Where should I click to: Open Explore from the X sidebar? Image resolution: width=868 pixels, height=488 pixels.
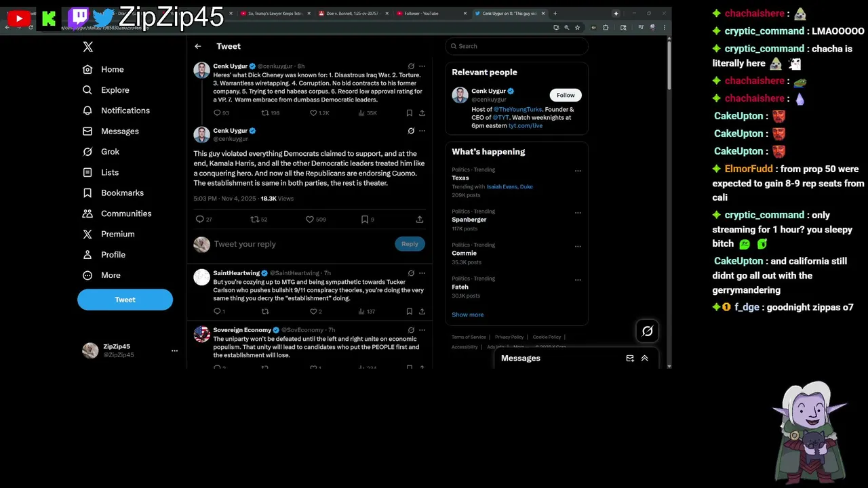[106, 90]
